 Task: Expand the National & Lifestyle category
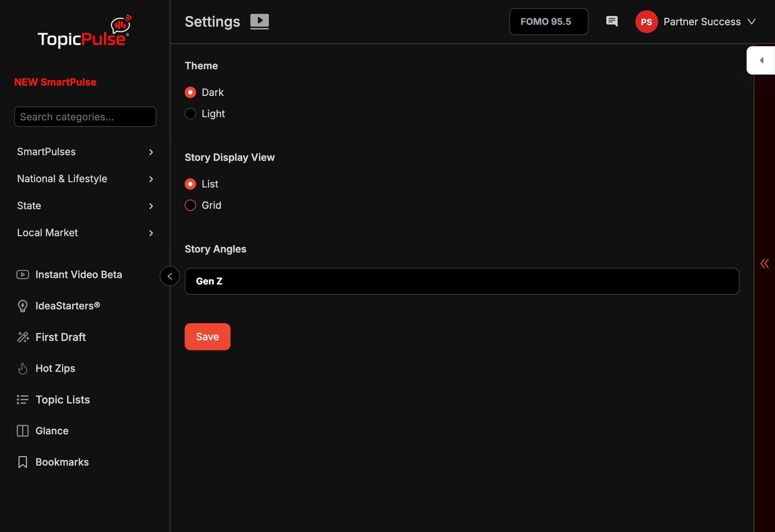85,179
